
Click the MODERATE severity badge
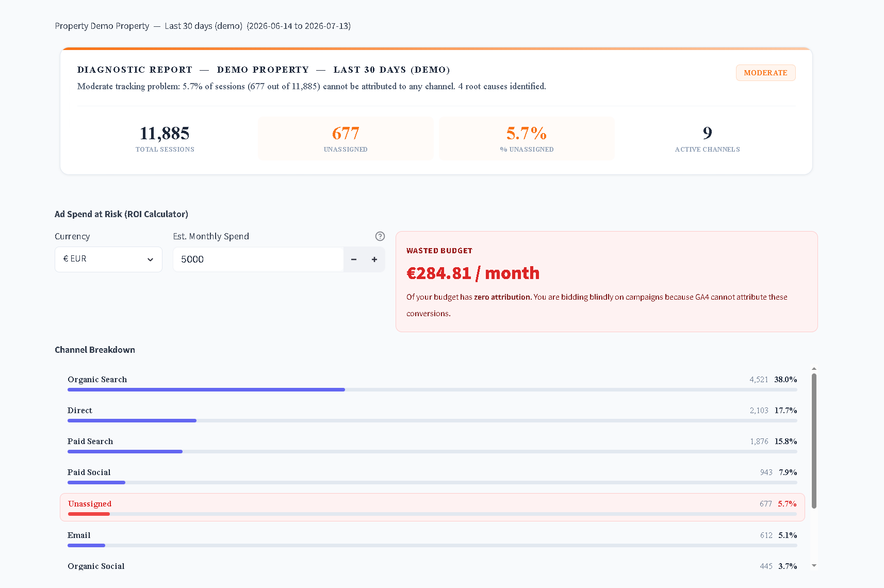coord(765,73)
